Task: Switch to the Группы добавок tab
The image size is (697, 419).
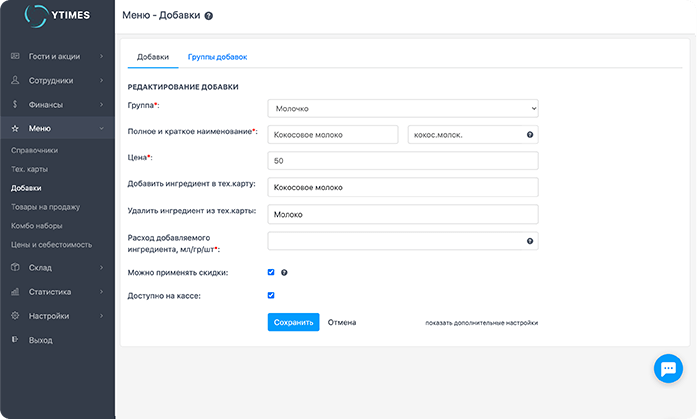Action: tap(217, 57)
